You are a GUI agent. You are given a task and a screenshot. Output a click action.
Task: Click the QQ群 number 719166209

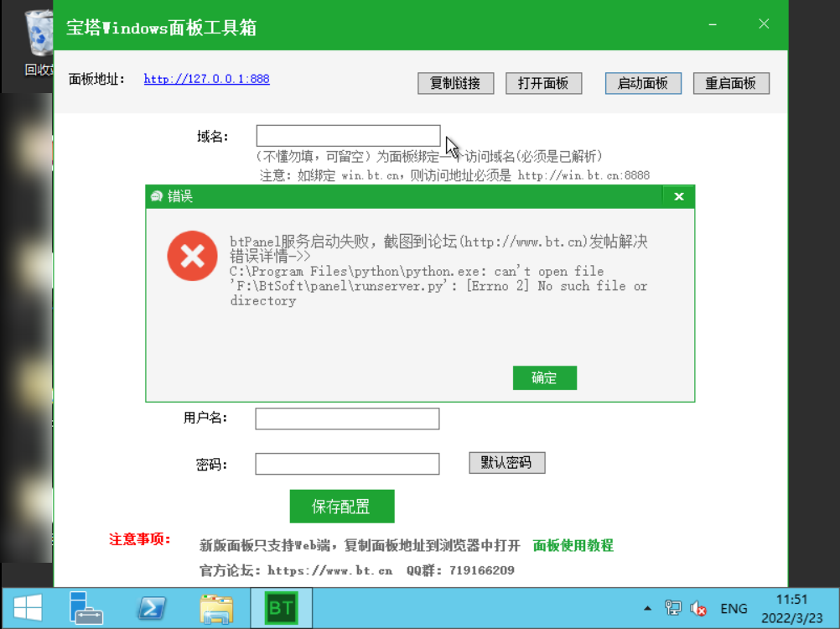pyautogui.click(x=482, y=570)
